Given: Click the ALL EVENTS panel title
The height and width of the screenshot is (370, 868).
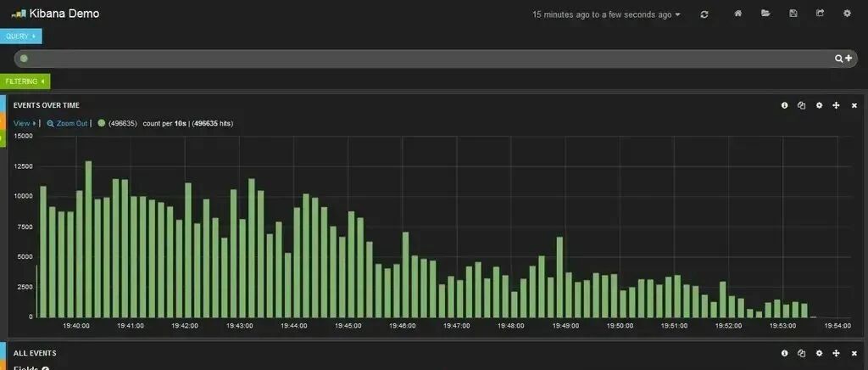Looking at the screenshot, I should (x=35, y=353).
